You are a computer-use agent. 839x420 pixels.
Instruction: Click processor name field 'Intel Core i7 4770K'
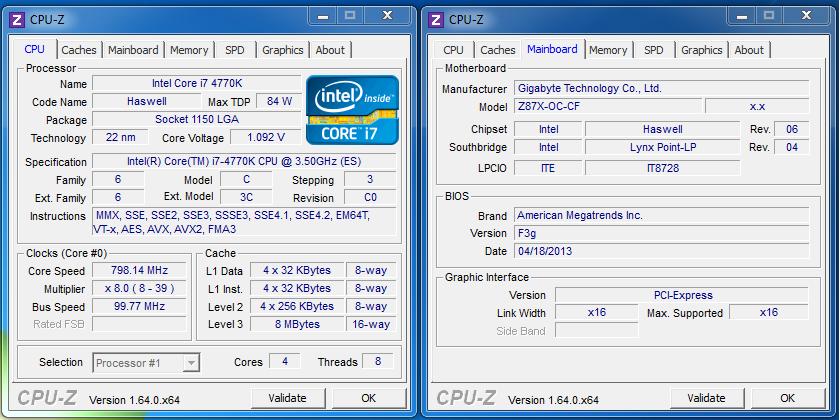coord(197,83)
